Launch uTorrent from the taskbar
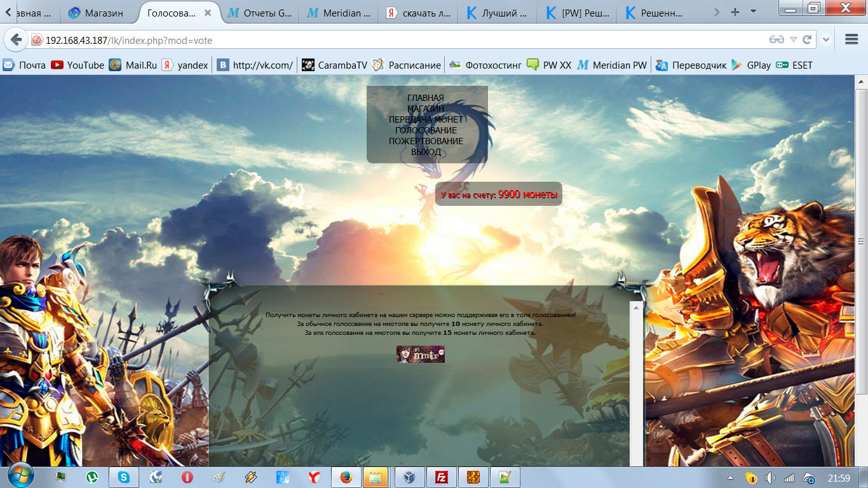Image resolution: width=868 pixels, height=488 pixels. [92, 477]
